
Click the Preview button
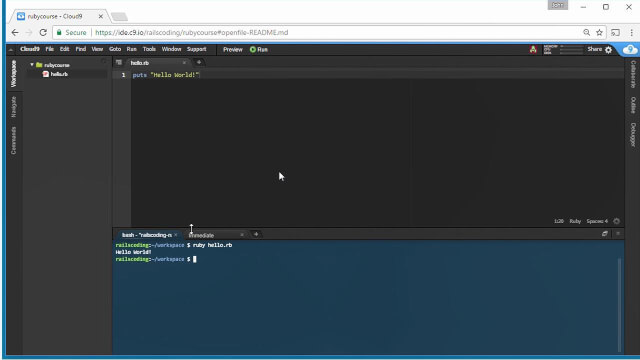click(x=233, y=50)
